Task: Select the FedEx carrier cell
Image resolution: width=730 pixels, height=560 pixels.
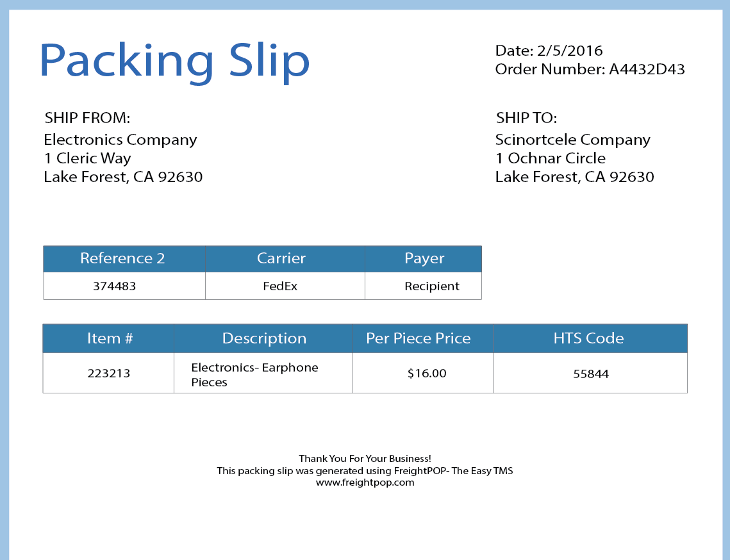Action: tap(280, 286)
